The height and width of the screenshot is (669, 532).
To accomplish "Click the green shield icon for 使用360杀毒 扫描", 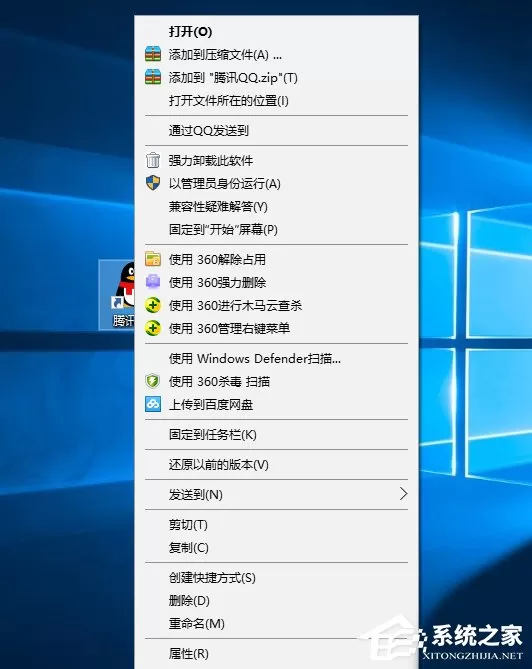I will coord(153,381).
